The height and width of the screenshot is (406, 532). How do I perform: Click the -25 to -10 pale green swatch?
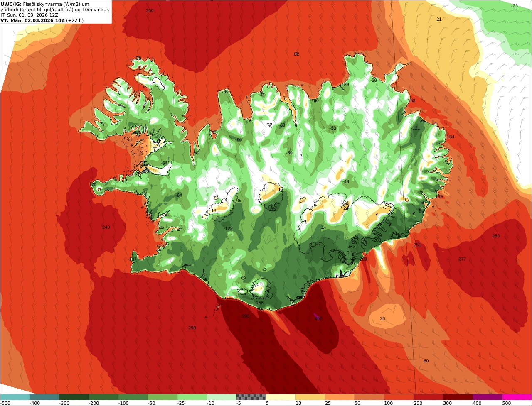[x=192, y=397]
